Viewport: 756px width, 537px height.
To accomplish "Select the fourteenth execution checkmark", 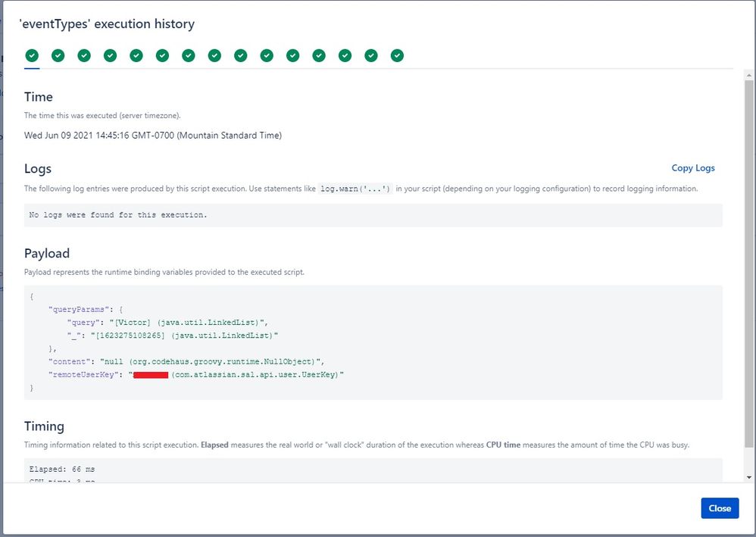I will [x=371, y=55].
